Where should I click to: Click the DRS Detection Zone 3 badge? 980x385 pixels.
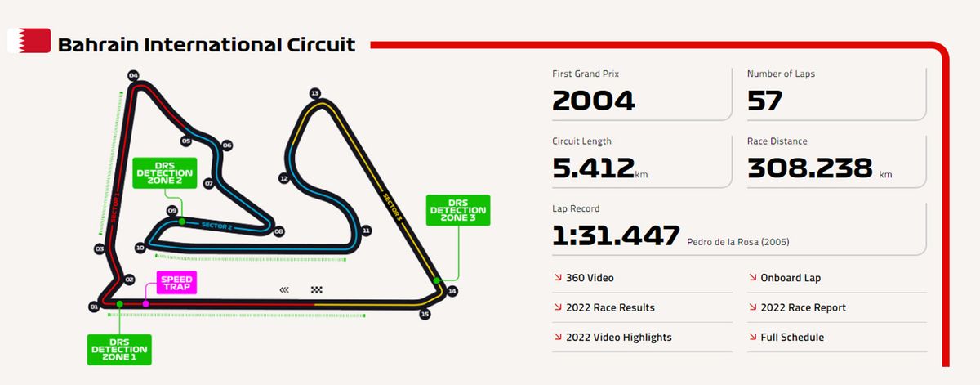pyautogui.click(x=458, y=210)
